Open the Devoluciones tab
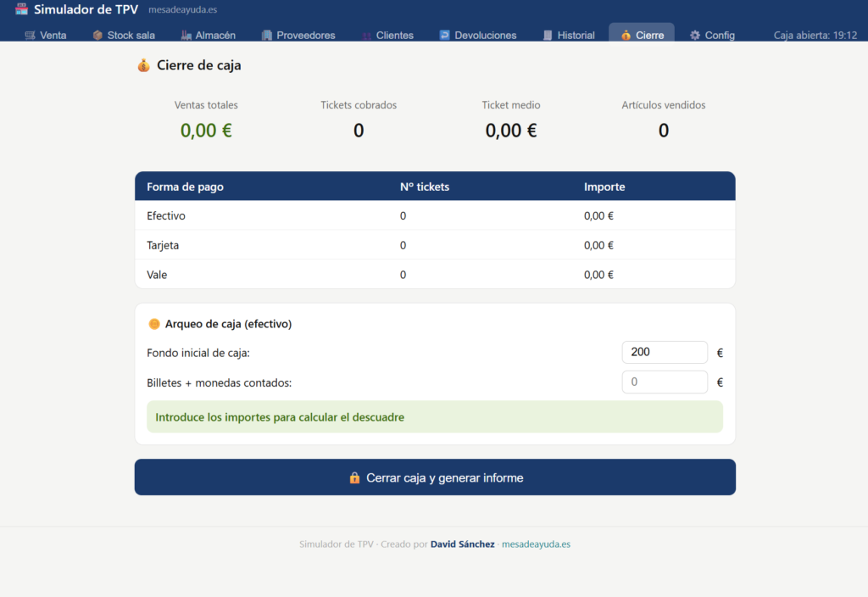This screenshot has width=868, height=597. pyautogui.click(x=478, y=35)
